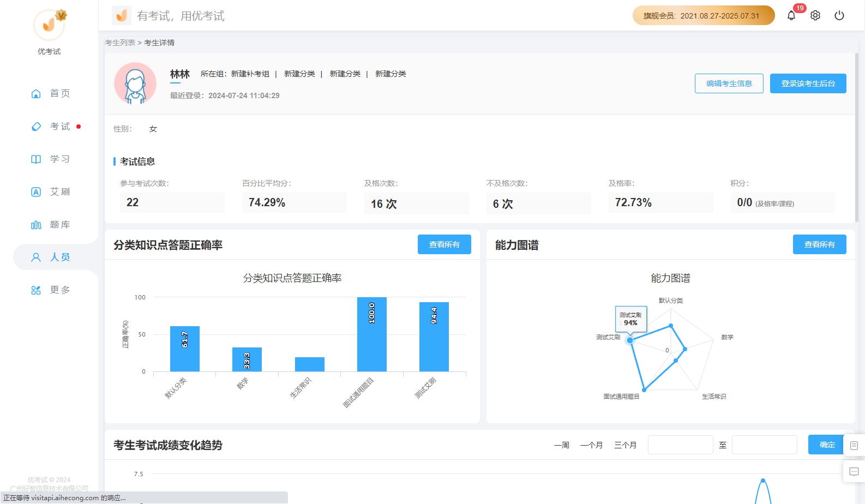Click the 测试艾刷 bar showing 94.4
Viewport: 865px width, 504px height.
point(434,337)
